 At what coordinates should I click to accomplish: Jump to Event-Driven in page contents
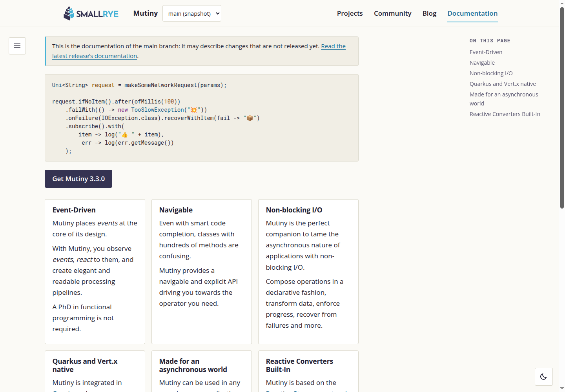pos(486,52)
